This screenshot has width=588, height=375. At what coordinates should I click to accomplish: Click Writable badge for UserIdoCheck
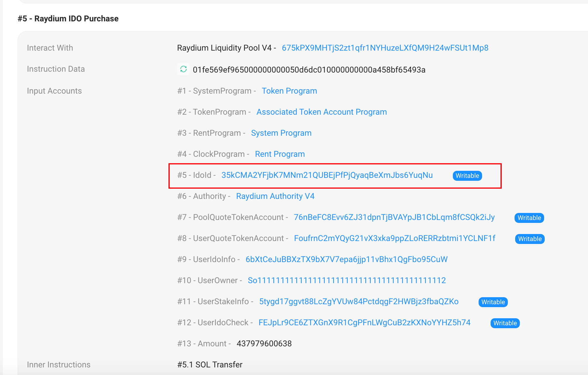[505, 323]
